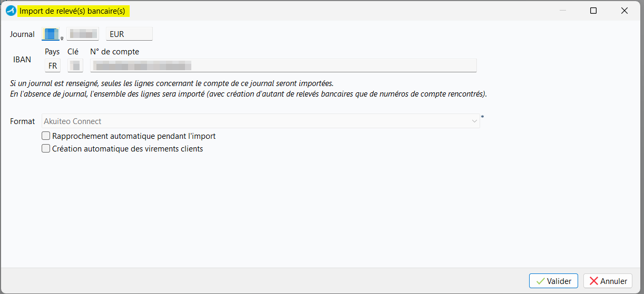Image resolution: width=644 pixels, height=294 pixels.
Task: Click the red cross on Annuler
Action: [x=593, y=281]
